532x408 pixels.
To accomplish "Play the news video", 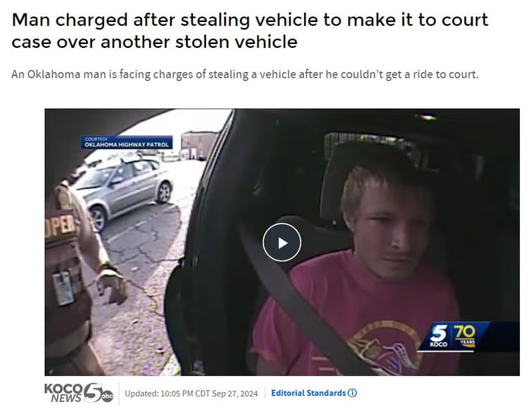I will (x=282, y=242).
